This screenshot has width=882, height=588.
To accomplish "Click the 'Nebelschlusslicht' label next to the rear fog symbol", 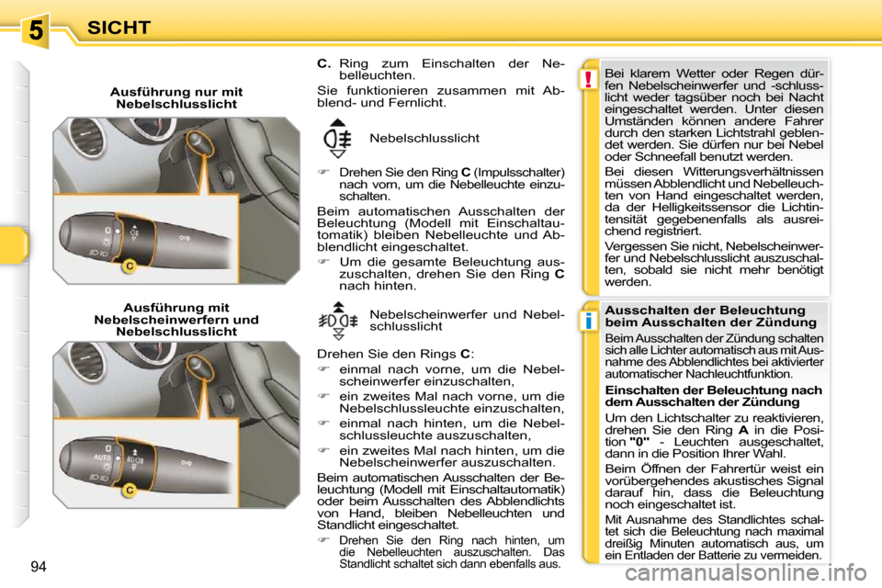I will (x=424, y=139).
